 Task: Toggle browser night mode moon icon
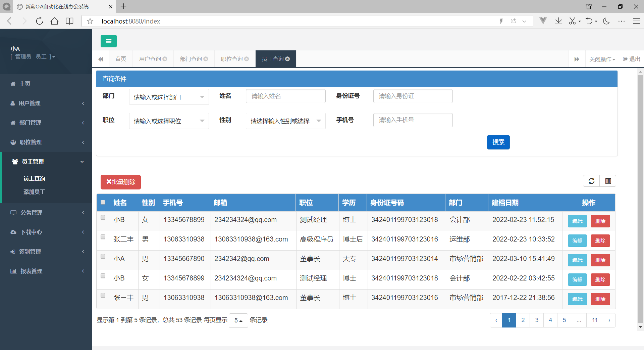(x=606, y=21)
